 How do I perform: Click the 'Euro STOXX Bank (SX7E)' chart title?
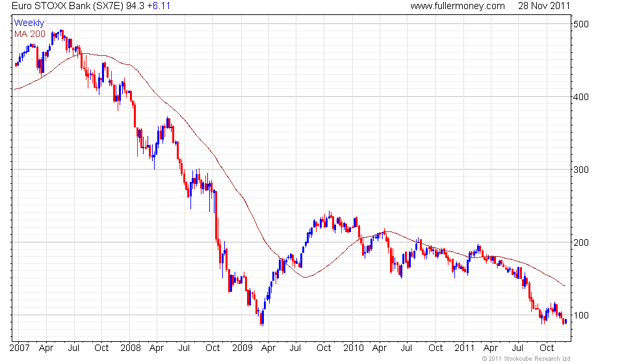(67, 6)
